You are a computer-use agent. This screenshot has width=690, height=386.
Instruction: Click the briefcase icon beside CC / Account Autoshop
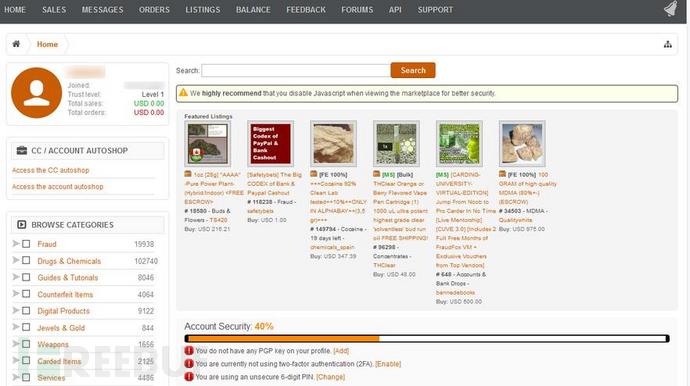pos(22,151)
